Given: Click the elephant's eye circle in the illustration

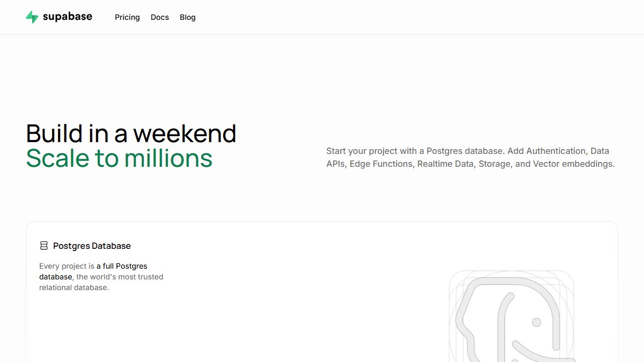Looking at the screenshot, I should tap(536, 322).
